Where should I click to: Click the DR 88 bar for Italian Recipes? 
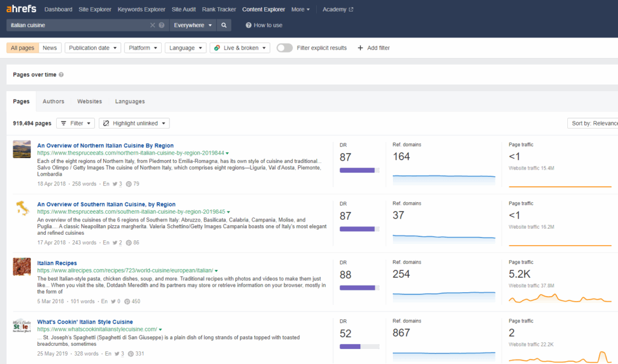click(x=360, y=288)
